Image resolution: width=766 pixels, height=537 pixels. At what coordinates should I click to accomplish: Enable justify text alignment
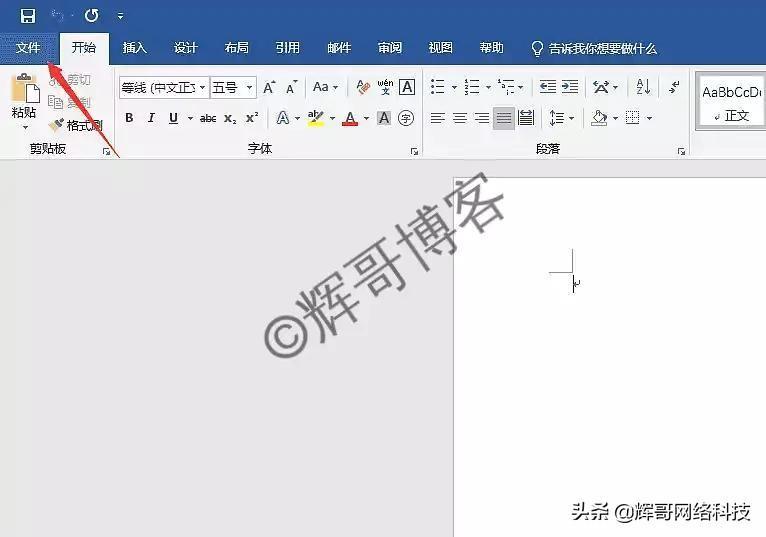click(x=503, y=118)
